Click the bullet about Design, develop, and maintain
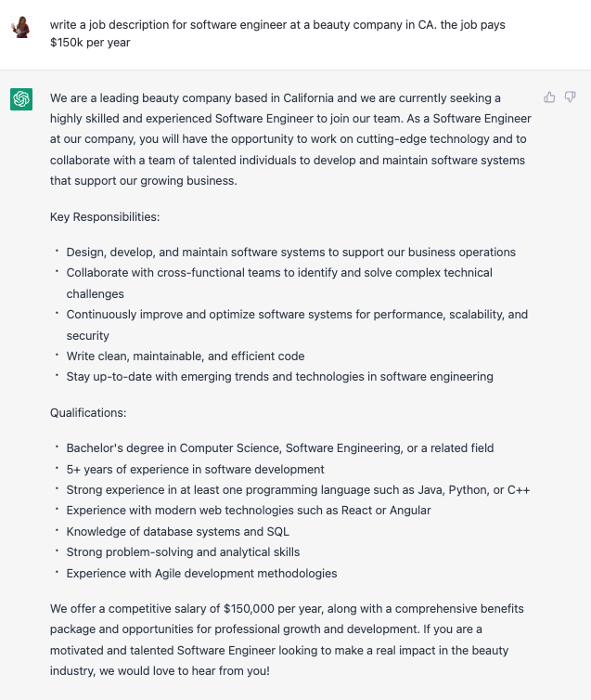591x700 pixels. (x=290, y=253)
